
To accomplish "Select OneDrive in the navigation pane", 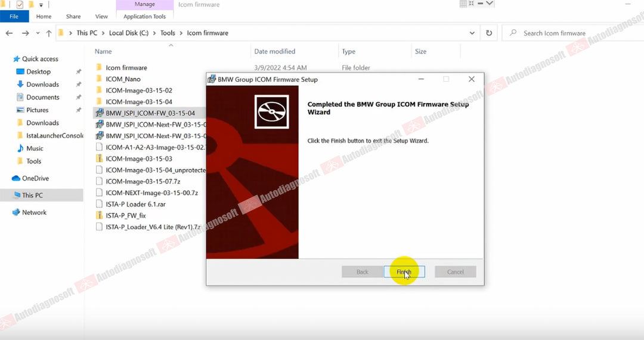I will point(35,179).
